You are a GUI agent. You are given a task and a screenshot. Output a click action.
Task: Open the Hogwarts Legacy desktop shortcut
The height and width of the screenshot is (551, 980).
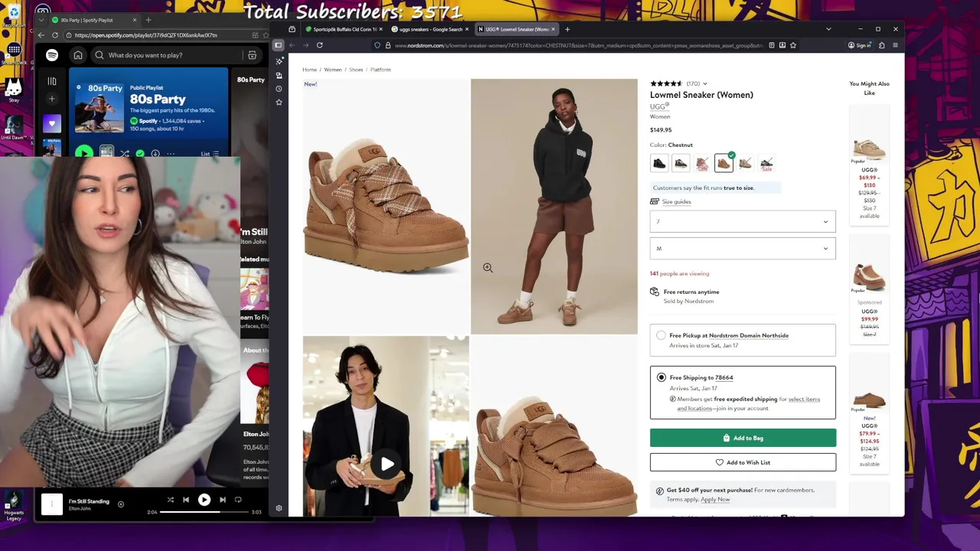tap(13, 507)
